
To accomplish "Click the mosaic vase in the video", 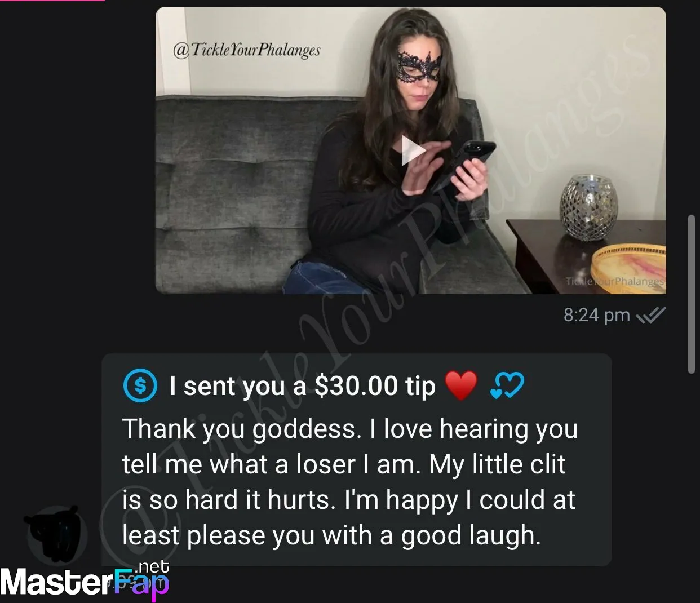I will (589, 207).
